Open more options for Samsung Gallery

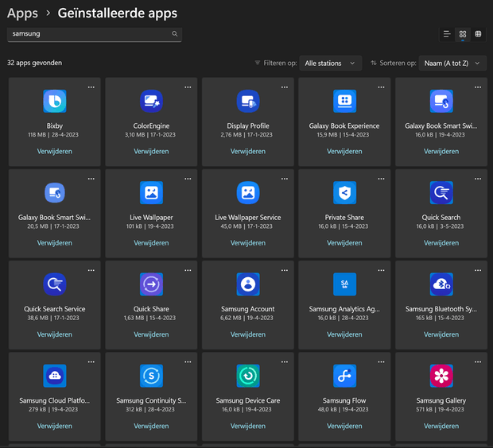(x=478, y=361)
